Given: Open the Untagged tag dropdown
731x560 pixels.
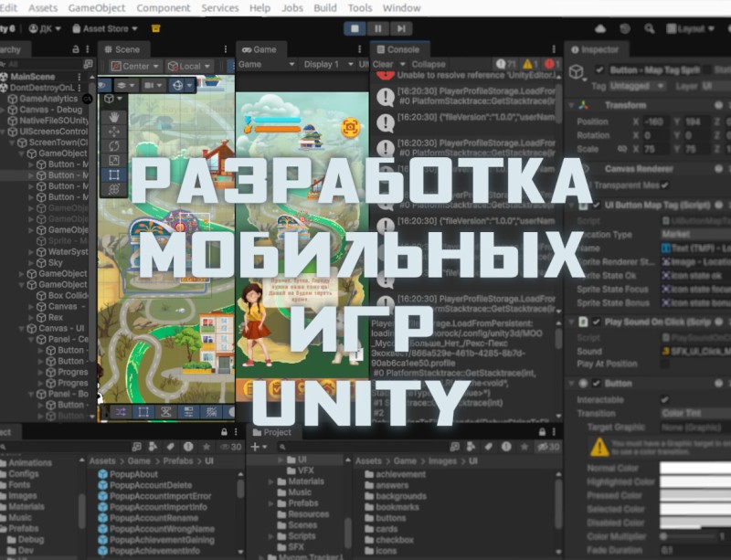Looking at the screenshot, I should 637,86.
